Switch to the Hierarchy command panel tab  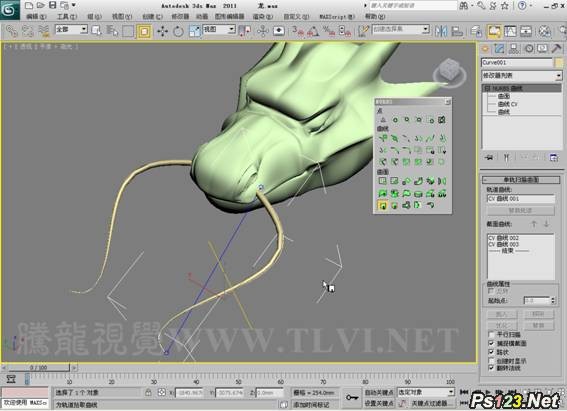tap(514, 48)
